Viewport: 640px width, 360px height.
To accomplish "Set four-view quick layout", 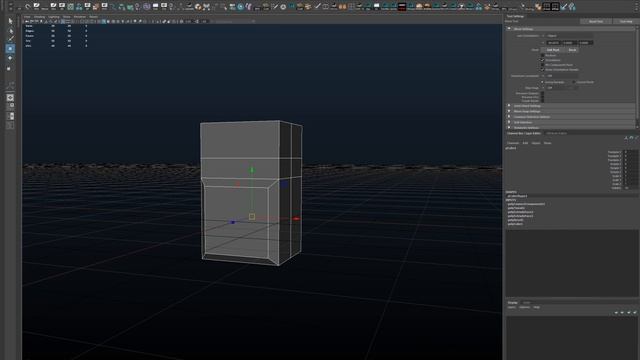I will pyautogui.click(x=10, y=107).
